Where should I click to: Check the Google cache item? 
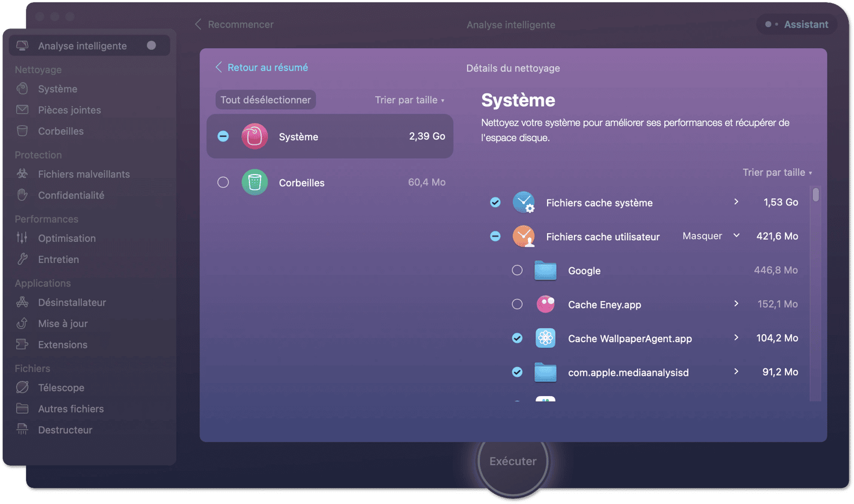[518, 270]
